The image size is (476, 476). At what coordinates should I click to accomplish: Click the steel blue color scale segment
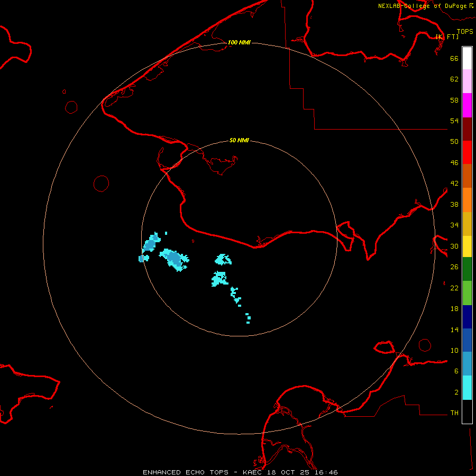(x=467, y=364)
